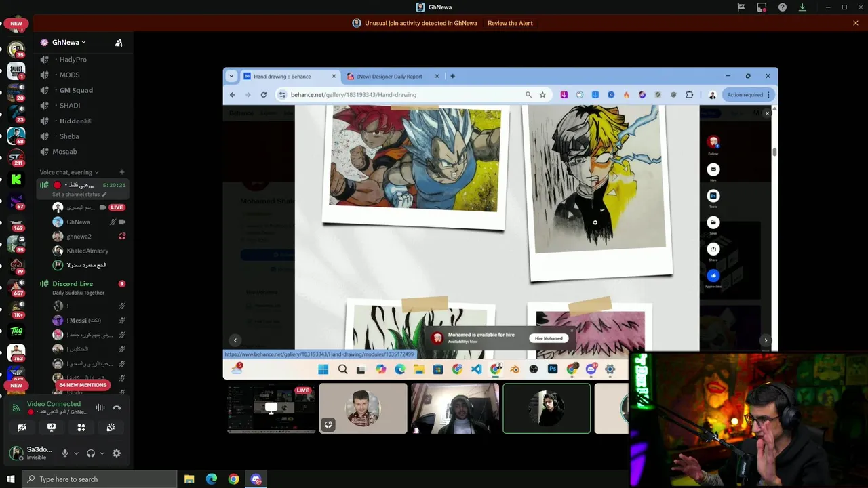
Task: Toggle camera off button in voice panel
Action: tap(22, 428)
